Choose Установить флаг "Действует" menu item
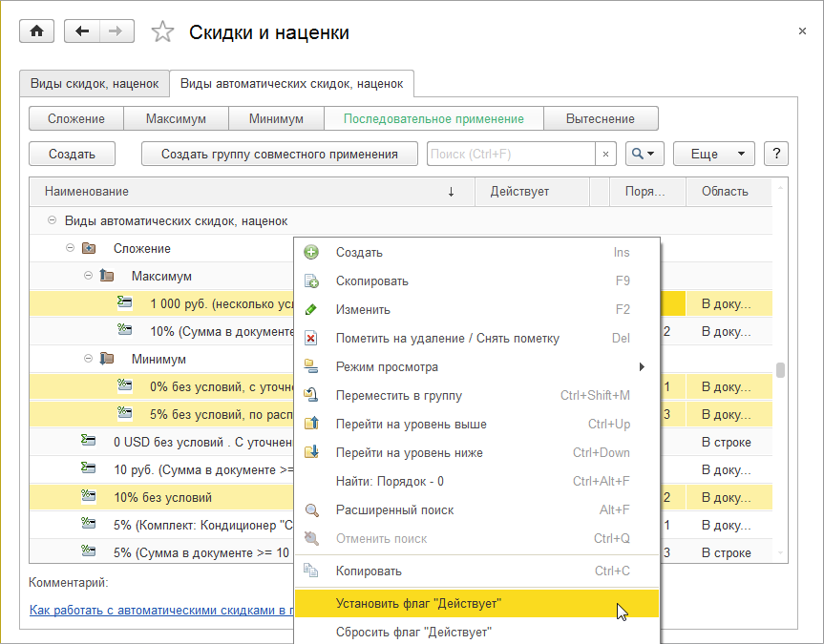Image resolution: width=824 pixels, height=644 pixels. coord(418,603)
